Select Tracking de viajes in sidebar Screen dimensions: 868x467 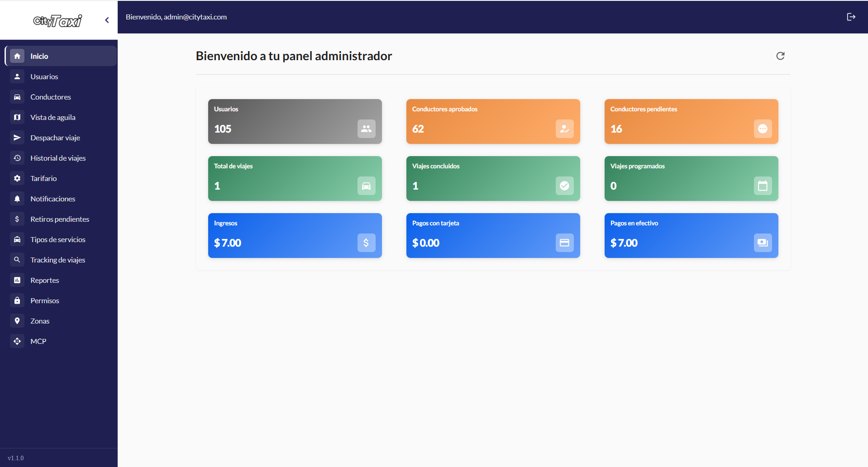61,260
